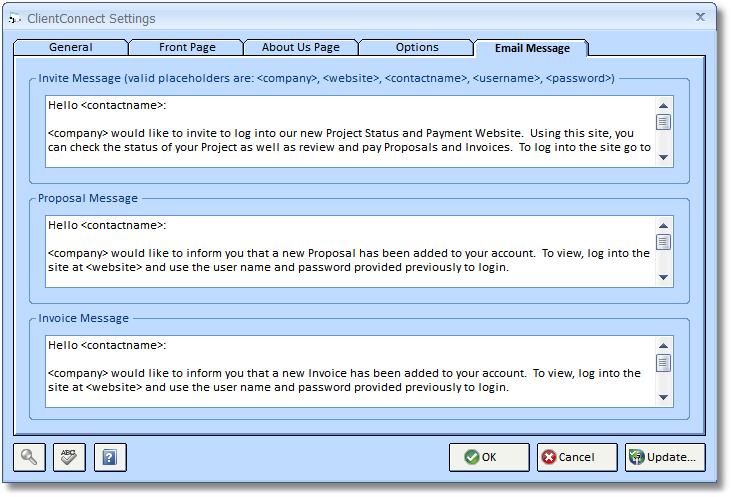Screen dimensions: 731x497
Task: Click the 'ClientConnect Settings' window title
Action: [91, 19]
